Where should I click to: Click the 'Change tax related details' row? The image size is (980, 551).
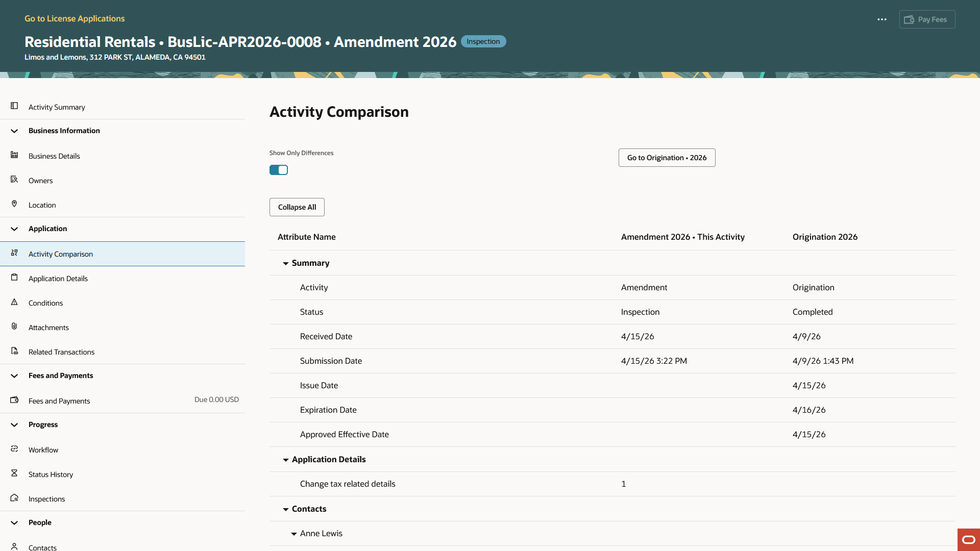(612, 484)
